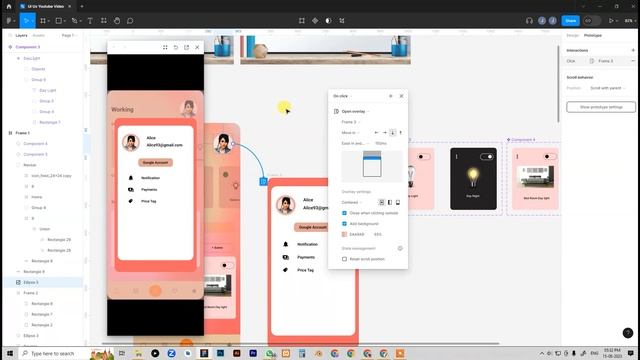This screenshot has height=360, width=640.
Task: Choose move-in direction right arrow
Action: tap(384, 133)
